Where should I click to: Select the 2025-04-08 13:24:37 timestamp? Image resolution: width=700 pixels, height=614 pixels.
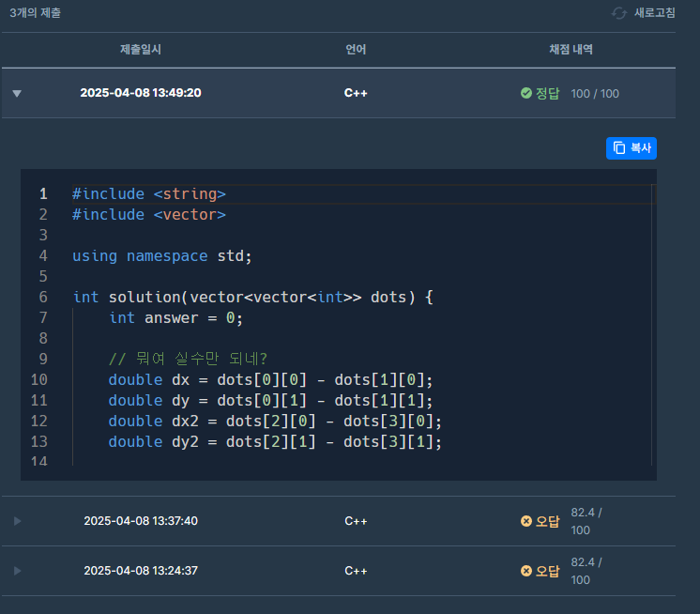[141, 571]
